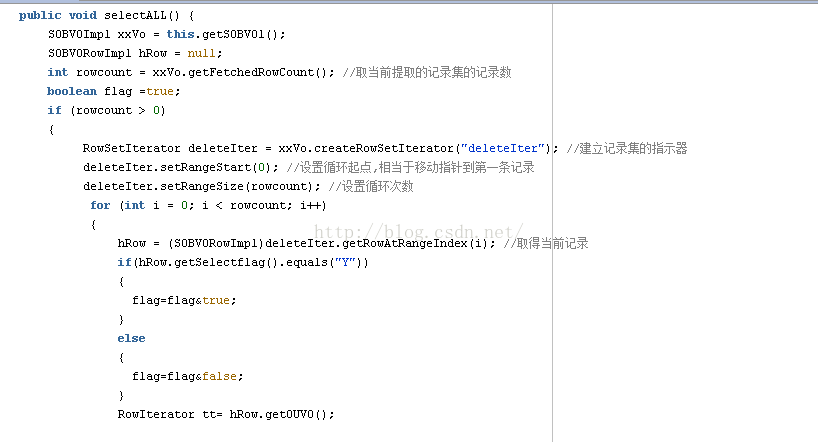Click the 'rowcount > 0' condition
The image size is (818, 442).
point(117,110)
